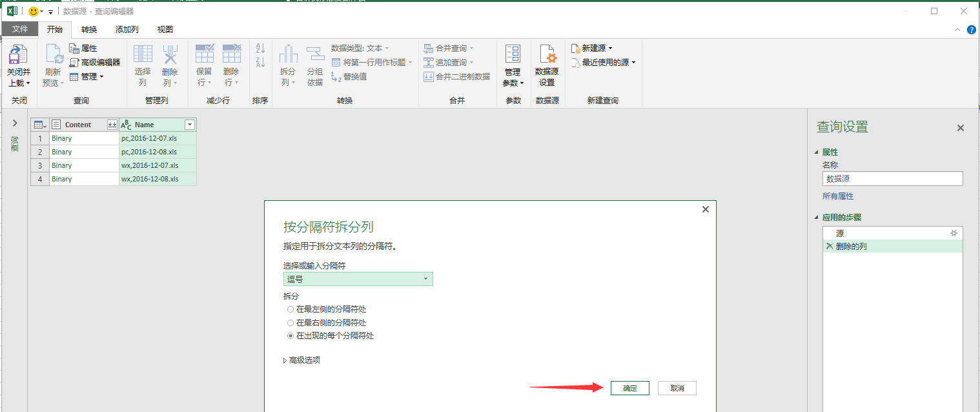Click the Binary cell in row 1
Screen dimensions: 980x412
[84, 138]
